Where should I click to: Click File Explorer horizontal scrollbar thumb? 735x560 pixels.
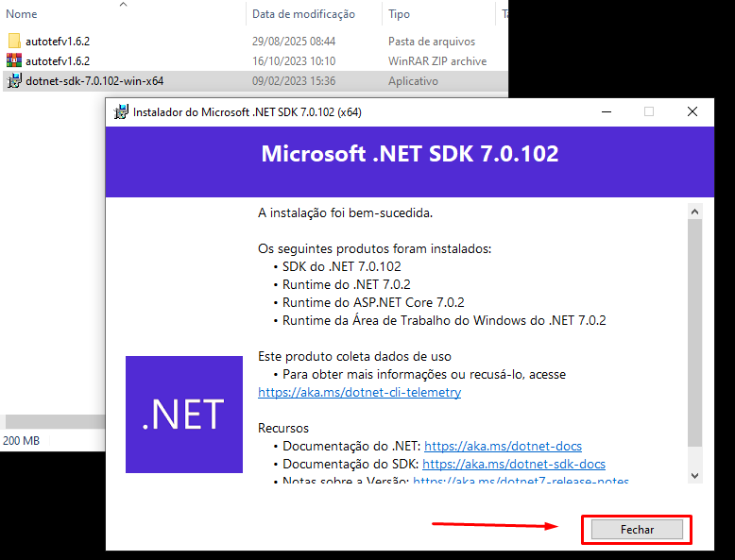tap(56, 421)
